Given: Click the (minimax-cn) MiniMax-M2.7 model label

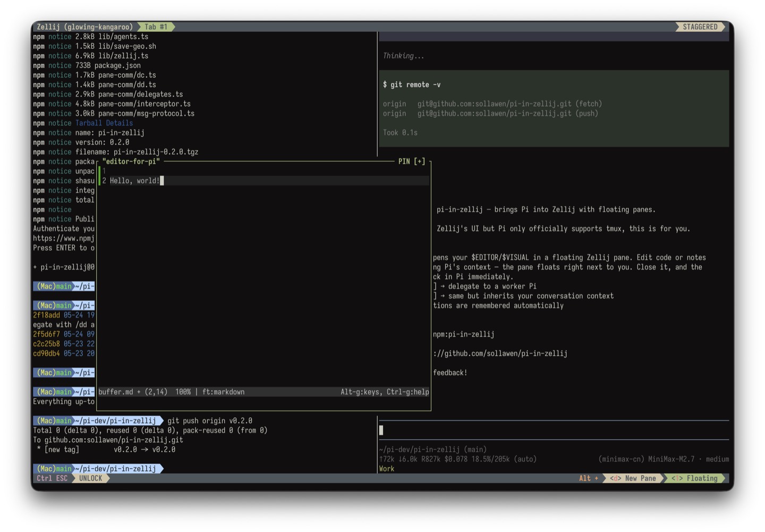Looking at the screenshot, I should [x=664, y=459].
